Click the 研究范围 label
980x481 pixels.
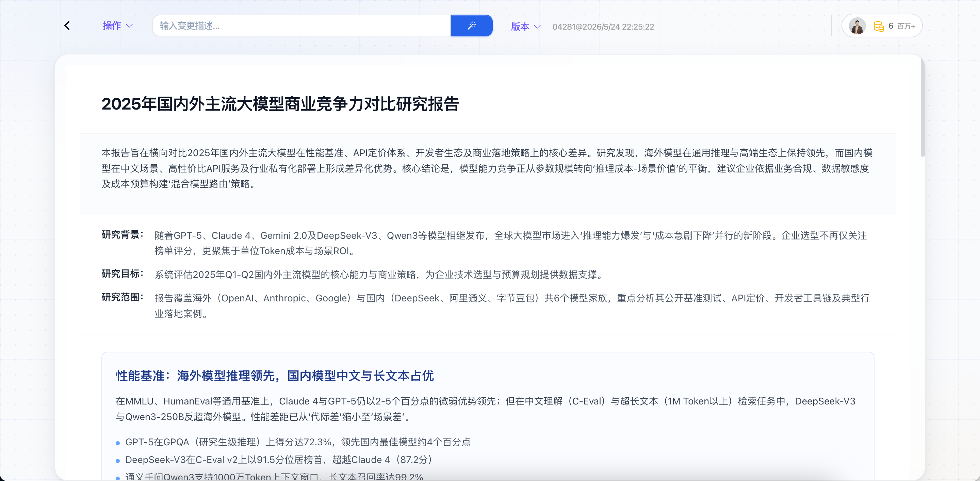(122, 297)
